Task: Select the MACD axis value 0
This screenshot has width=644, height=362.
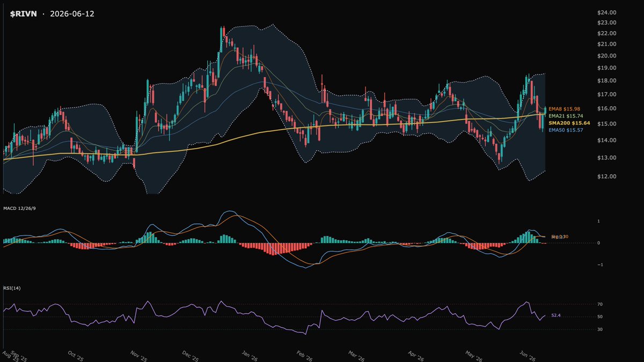Action: click(x=599, y=243)
